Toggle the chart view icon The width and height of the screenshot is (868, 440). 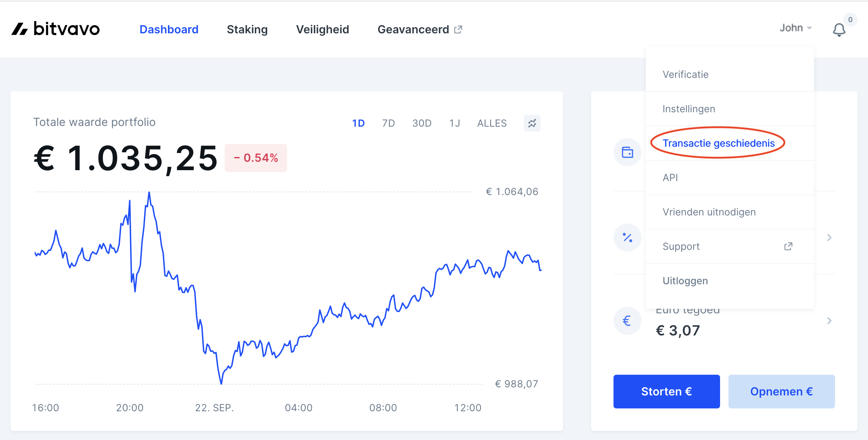pos(532,123)
